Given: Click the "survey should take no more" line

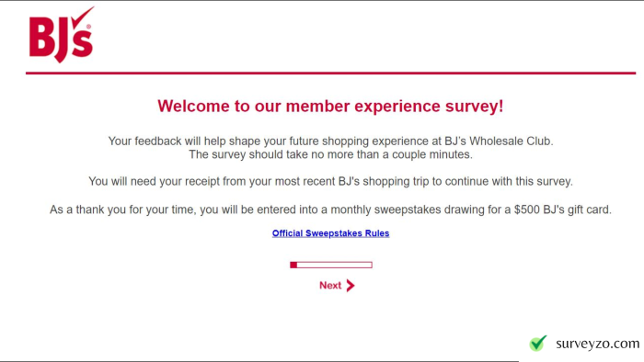Looking at the screenshot, I should click(330, 154).
